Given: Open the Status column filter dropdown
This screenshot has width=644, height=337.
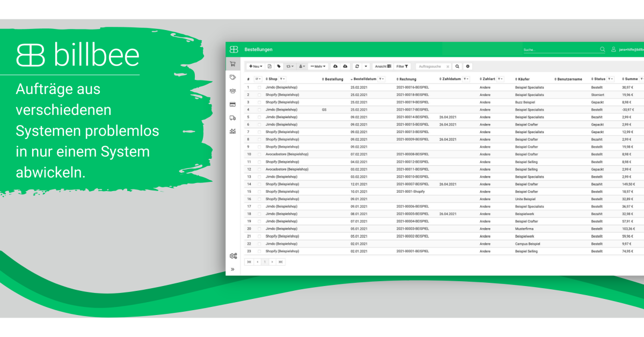Looking at the screenshot, I should click(x=611, y=79).
